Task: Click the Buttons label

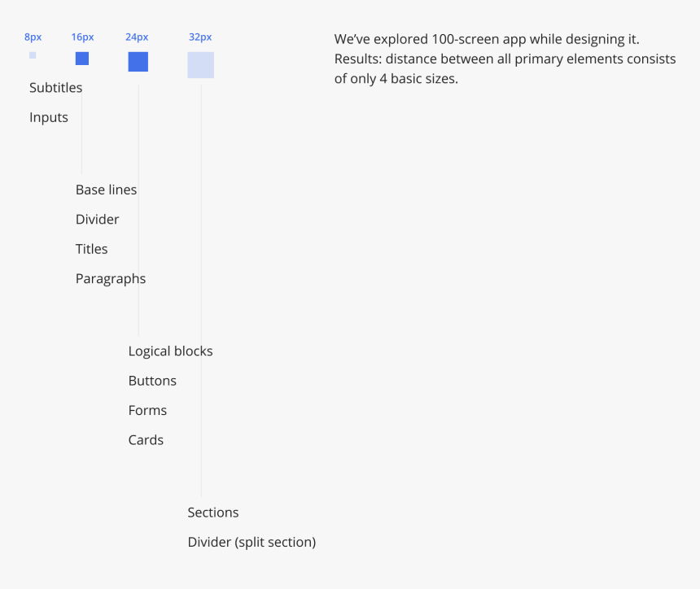Action: click(152, 381)
